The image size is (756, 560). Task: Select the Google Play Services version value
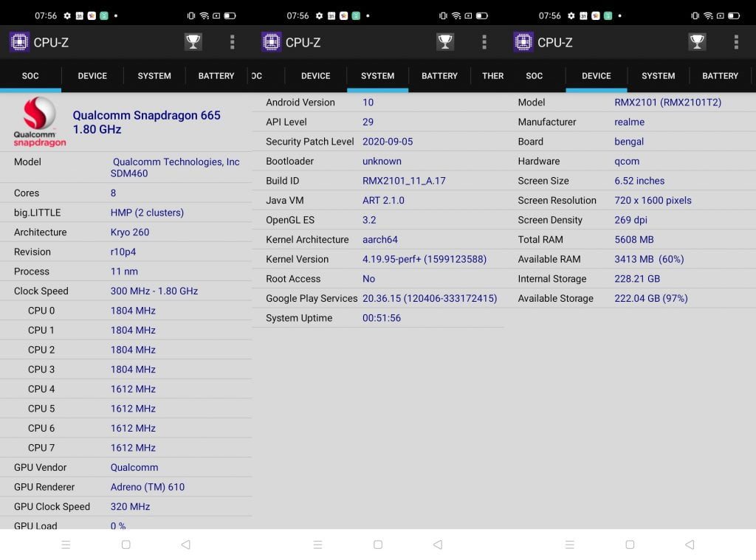click(430, 298)
